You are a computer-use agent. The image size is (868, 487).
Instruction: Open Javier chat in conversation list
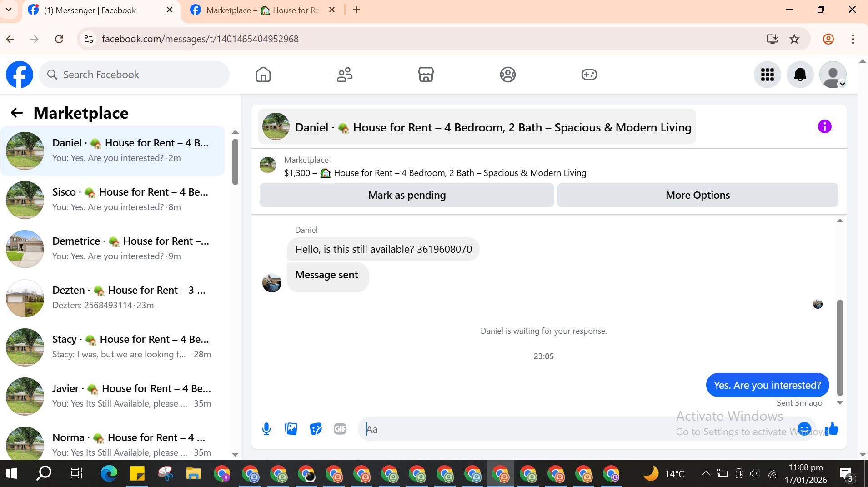pos(113,396)
